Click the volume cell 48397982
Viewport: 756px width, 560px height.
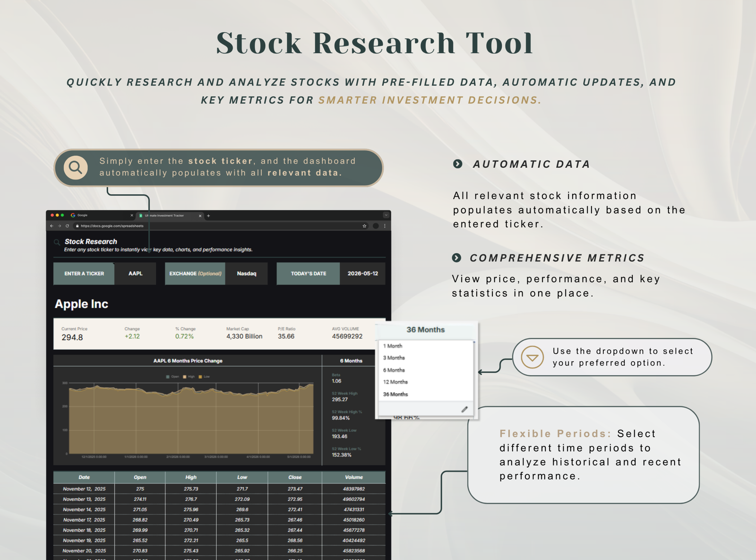point(354,489)
